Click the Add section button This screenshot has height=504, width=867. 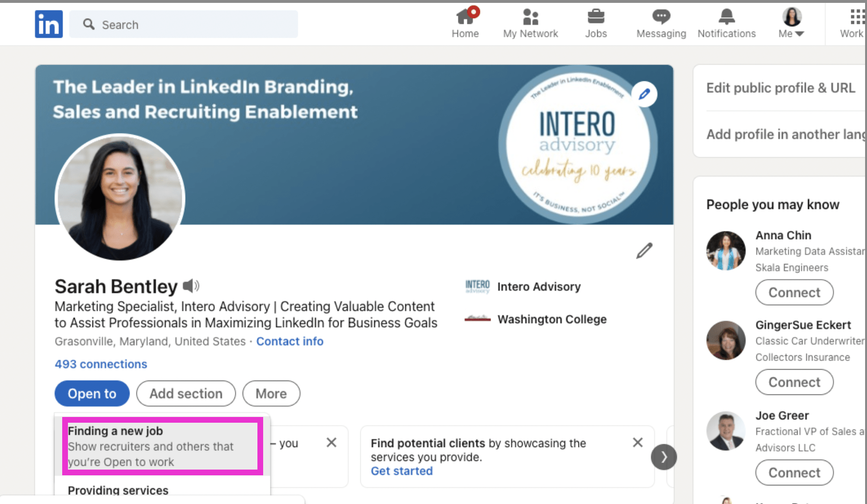tap(186, 394)
